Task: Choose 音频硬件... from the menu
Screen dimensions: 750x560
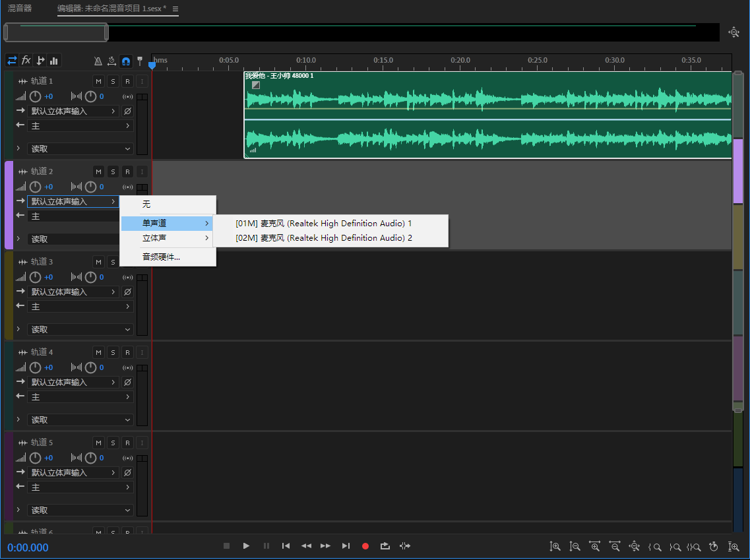Action: click(x=161, y=257)
